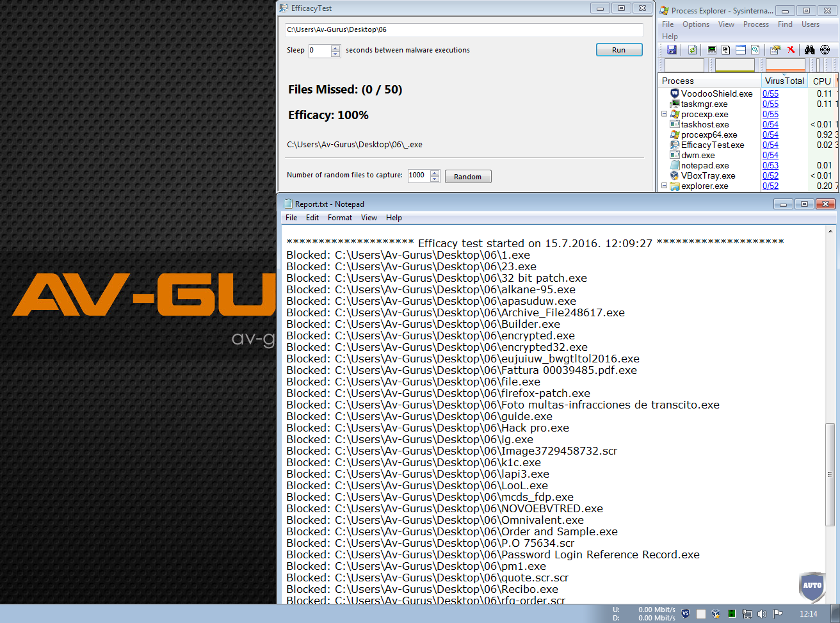Viewport: 840px width, 623px height.
Task: Open the VirusTotal 0/53 link for notepad.exe
Action: coord(770,165)
